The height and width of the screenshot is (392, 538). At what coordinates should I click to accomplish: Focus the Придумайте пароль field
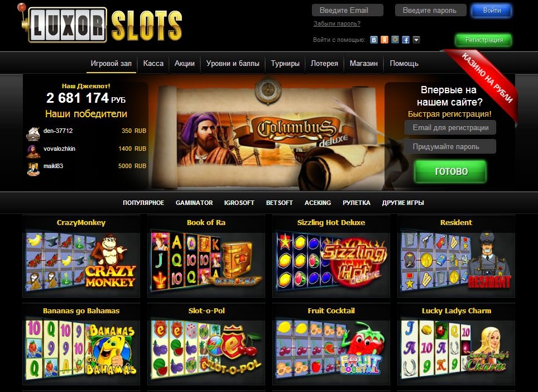point(450,146)
